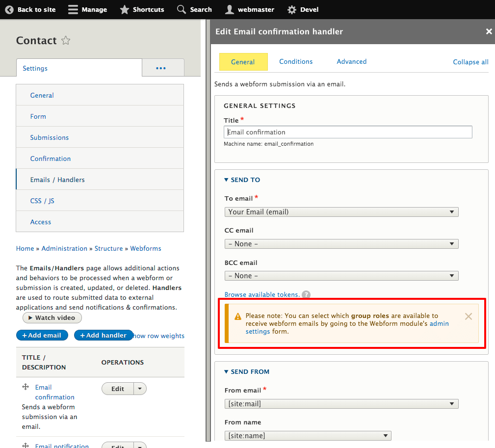Open Form settings in sidebar
Screen dimensions: 495x448
pos(100,116)
